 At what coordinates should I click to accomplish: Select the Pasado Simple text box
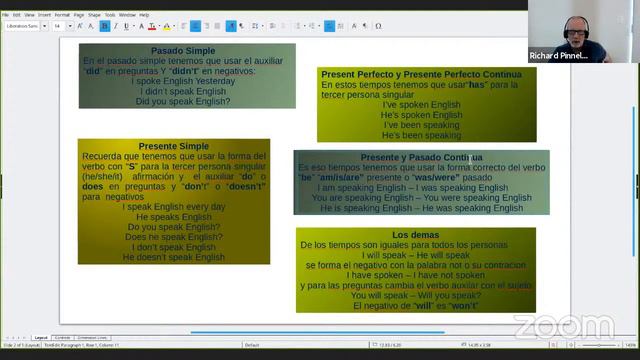(187, 76)
